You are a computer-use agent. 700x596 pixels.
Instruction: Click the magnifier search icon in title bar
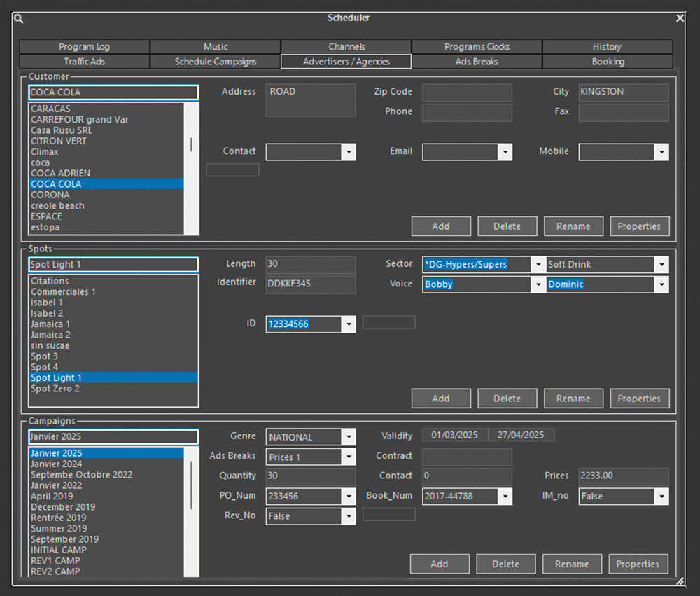[20, 19]
